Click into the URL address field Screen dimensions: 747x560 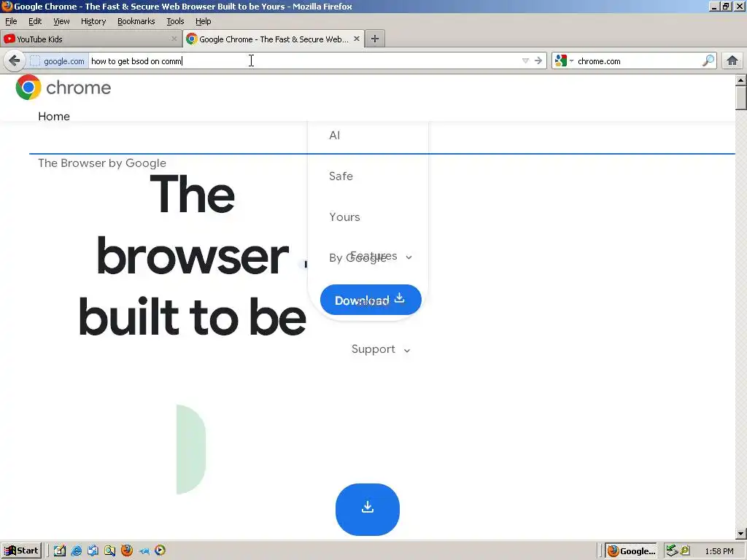[305, 61]
